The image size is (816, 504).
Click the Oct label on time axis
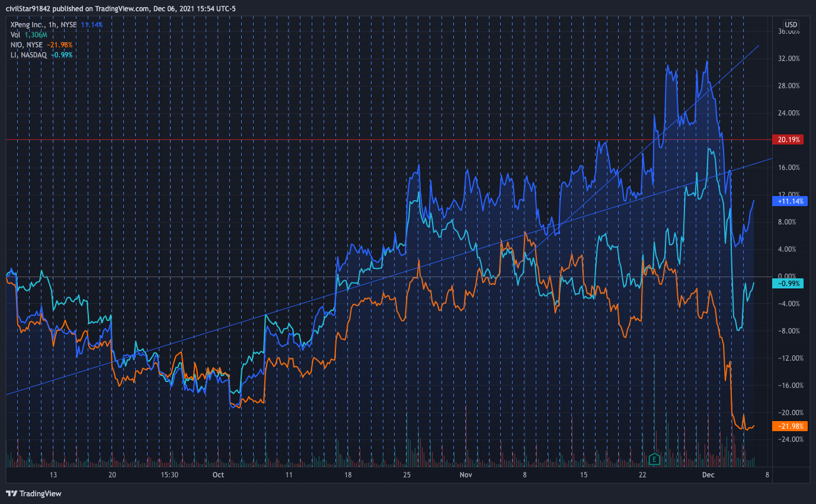(218, 475)
